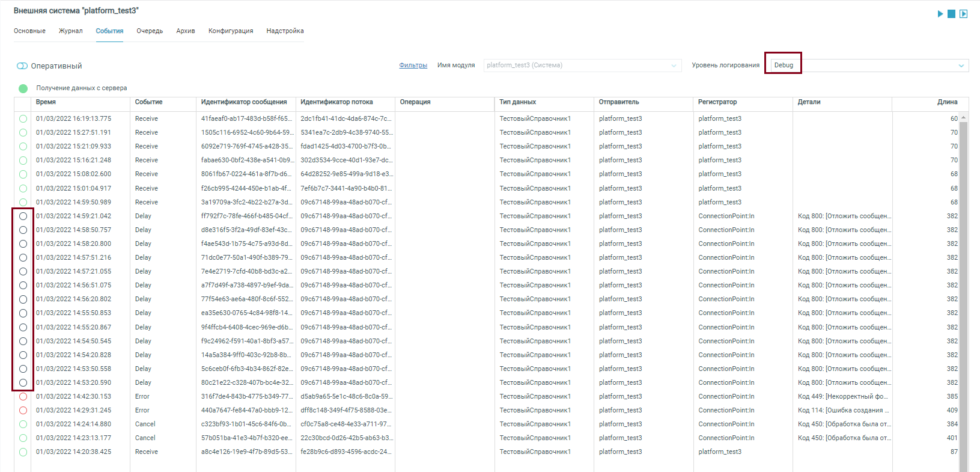Select the status circle for row 15:27:51.191
Image resolution: width=980 pixels, height=472 pixels.
(23, 133)
